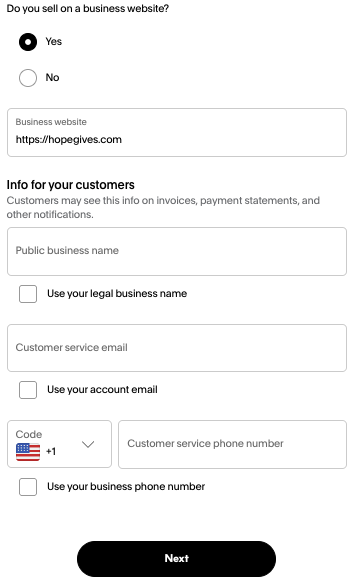
Task: Focus the Customer service email field
Action: point(177,348)
